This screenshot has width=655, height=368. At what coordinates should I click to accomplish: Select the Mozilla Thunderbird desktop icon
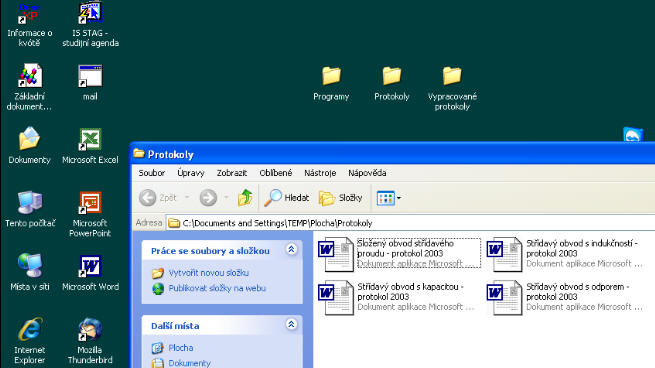coord(90,341)
